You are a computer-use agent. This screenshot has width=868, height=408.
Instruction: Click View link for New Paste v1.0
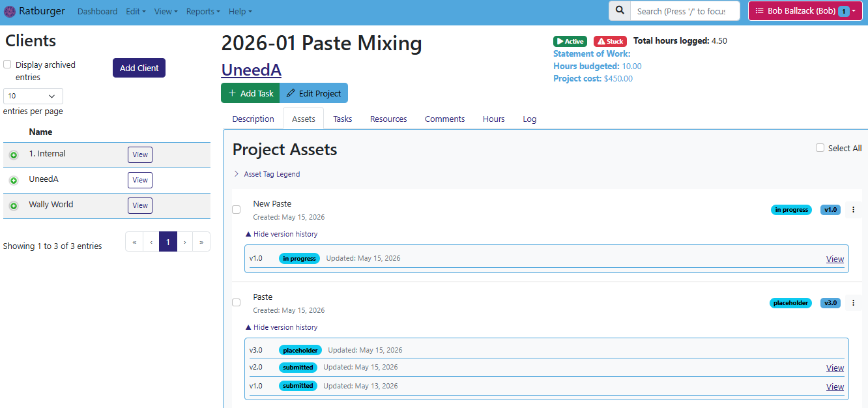click(835, 259)
